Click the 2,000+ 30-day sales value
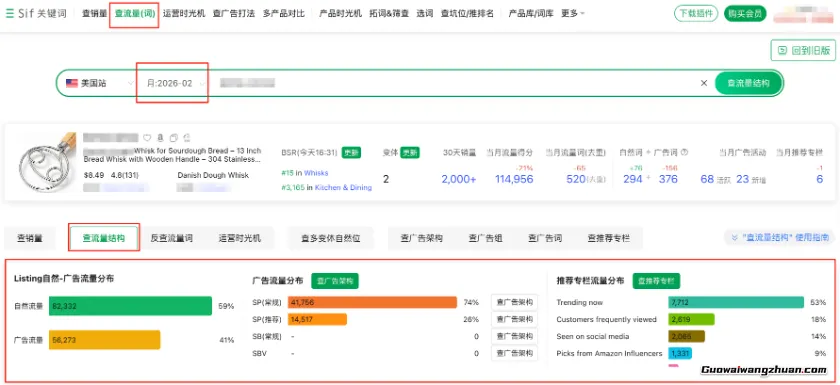The image size is (840, 385). point(459,179)
